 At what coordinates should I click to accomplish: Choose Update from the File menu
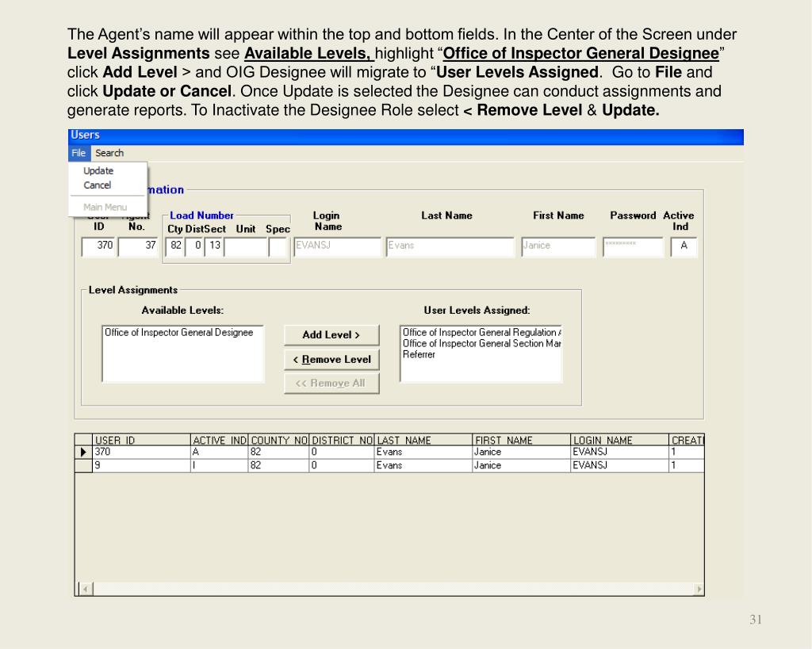point(98,171)
